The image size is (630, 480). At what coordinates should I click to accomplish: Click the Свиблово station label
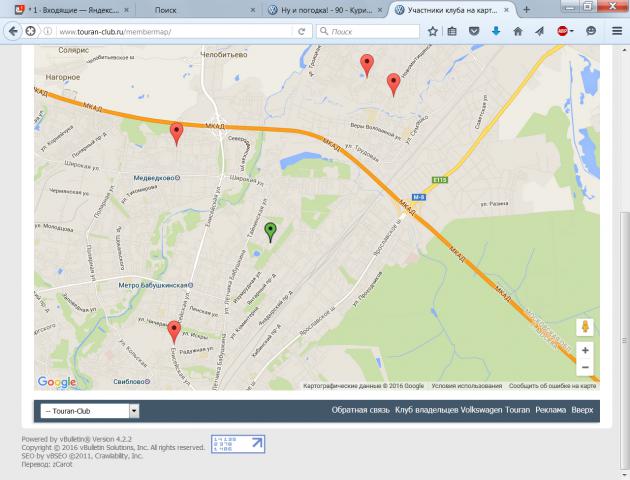(x=131, y=381)
